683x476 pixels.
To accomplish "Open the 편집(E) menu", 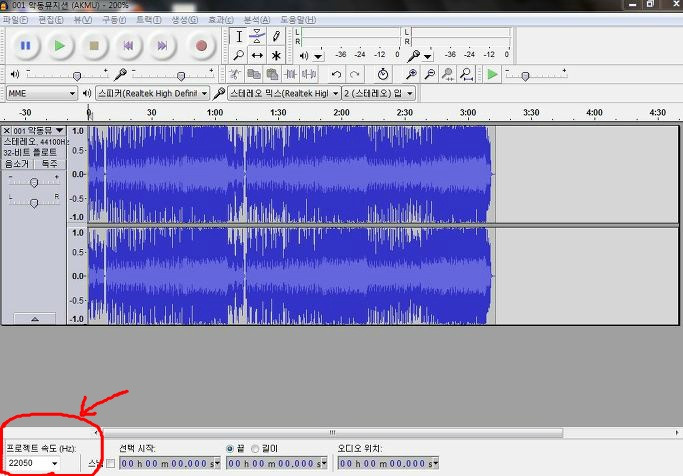I will click(x=51, y=20).
